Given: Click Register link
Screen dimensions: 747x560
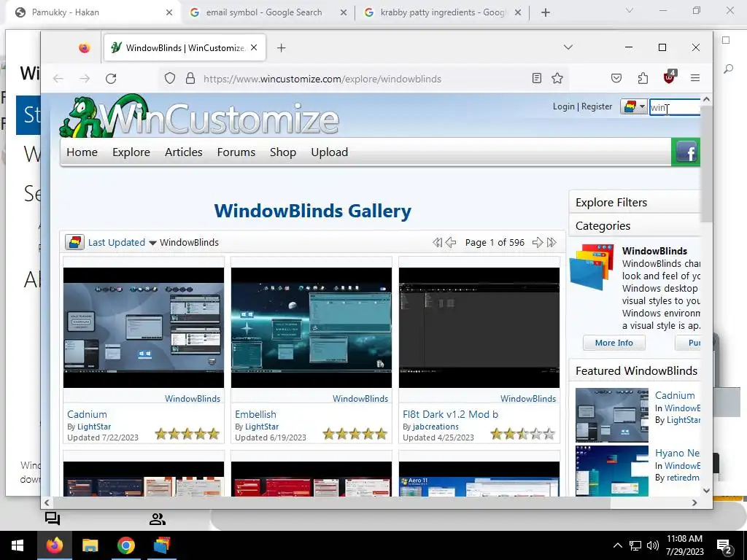Looking at the screenshot, I should tap(597, 106).
